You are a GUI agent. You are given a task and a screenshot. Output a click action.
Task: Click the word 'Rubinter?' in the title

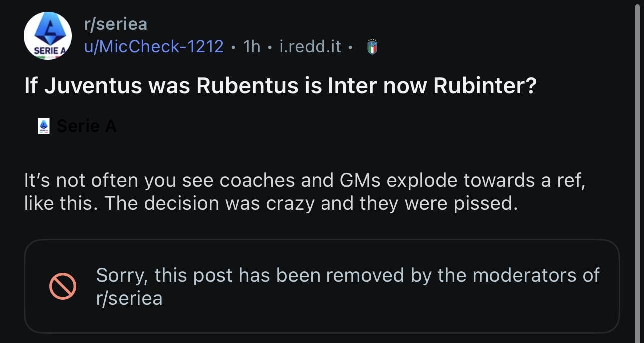485,86
